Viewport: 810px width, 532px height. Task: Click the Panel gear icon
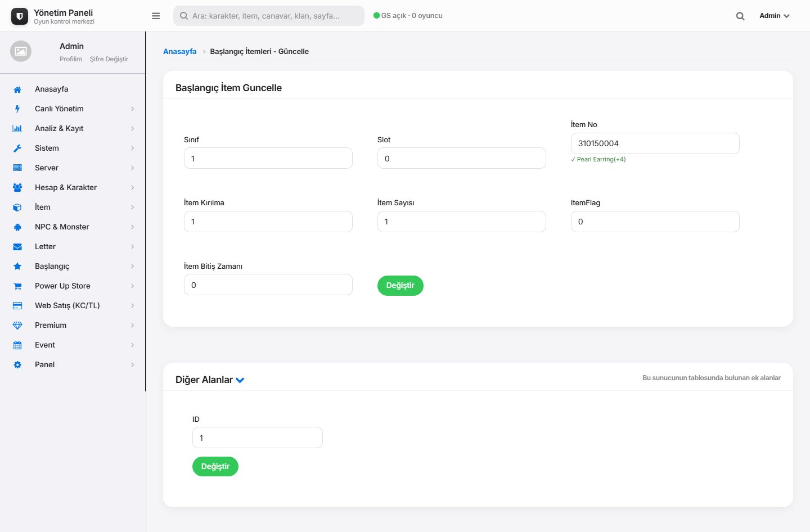click(x=17, y=365)
